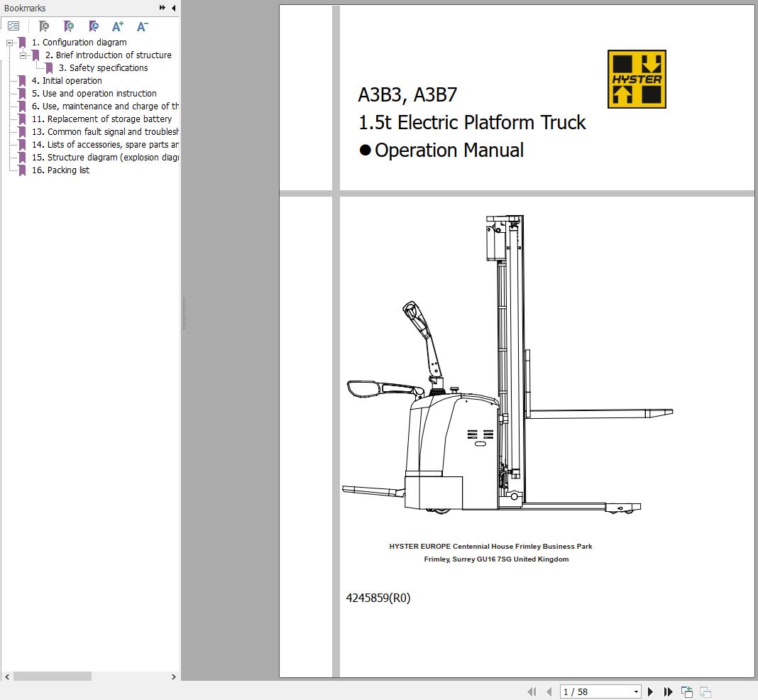Click the Hyster logo on the page

[x=637, y=79]
